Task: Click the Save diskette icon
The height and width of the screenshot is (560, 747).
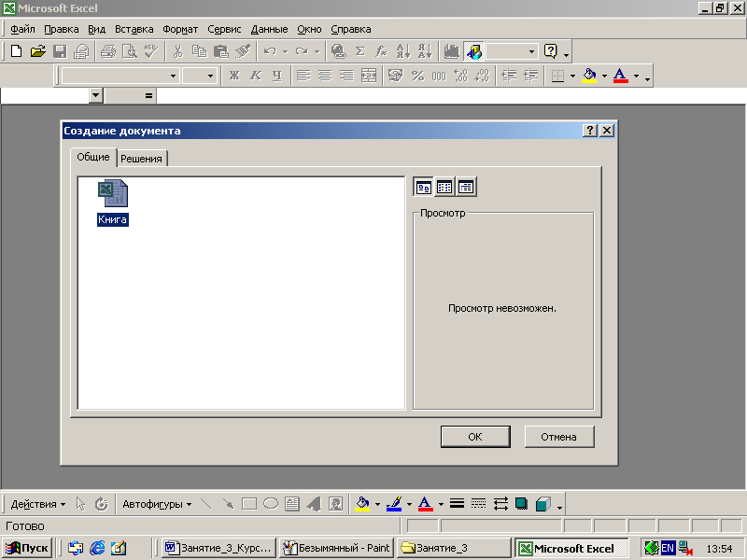Action: (x=60, y=51)
